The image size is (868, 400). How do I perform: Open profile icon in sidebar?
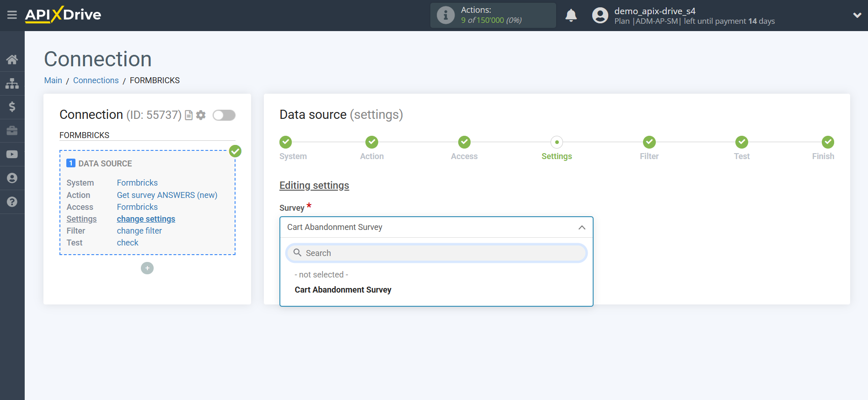pyautogui.click(x=12, y=178)
